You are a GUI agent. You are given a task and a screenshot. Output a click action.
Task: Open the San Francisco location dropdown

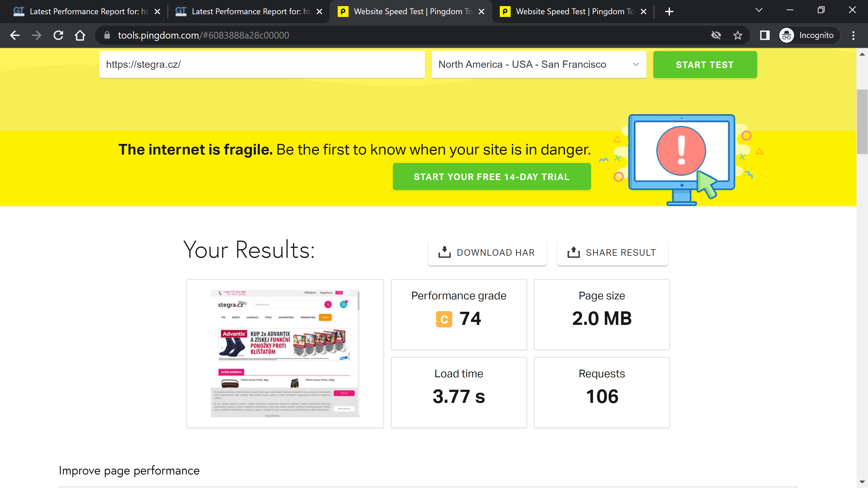tap(538, 64)
